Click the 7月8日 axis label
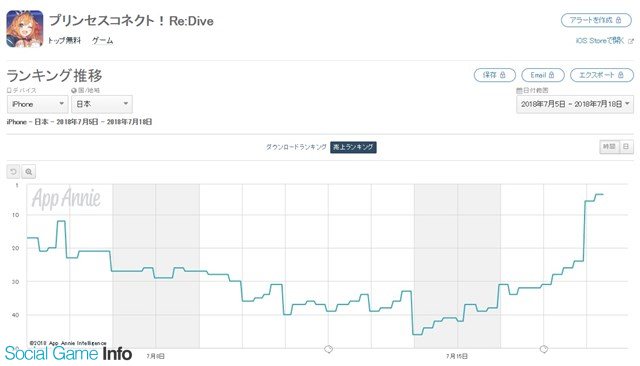 pyautogui.click(x=156, y=356)
